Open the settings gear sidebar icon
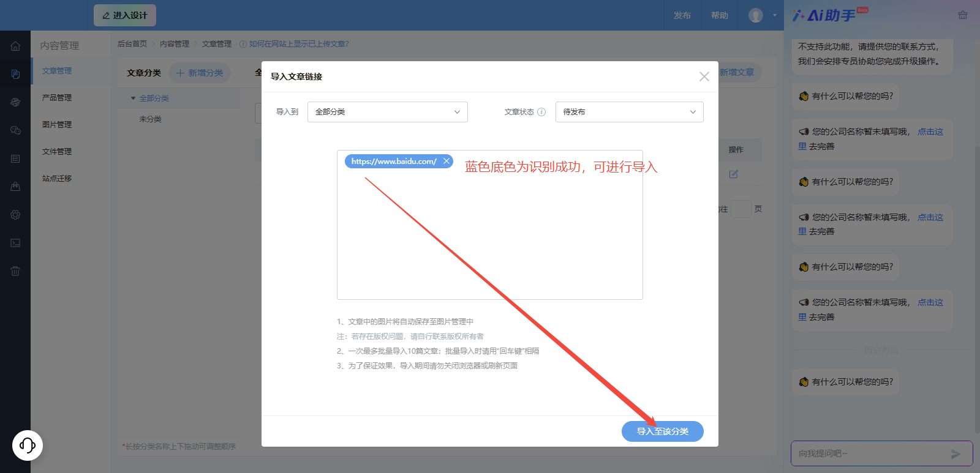980x473 pixels. 15,215
